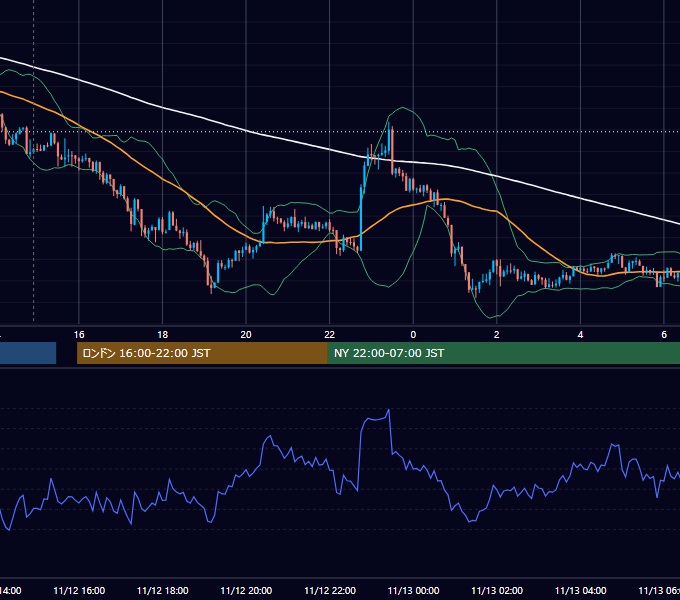Click the 11/12 16:00 date label
Viewport: 680px width, 600px height.
pos(79,590)
